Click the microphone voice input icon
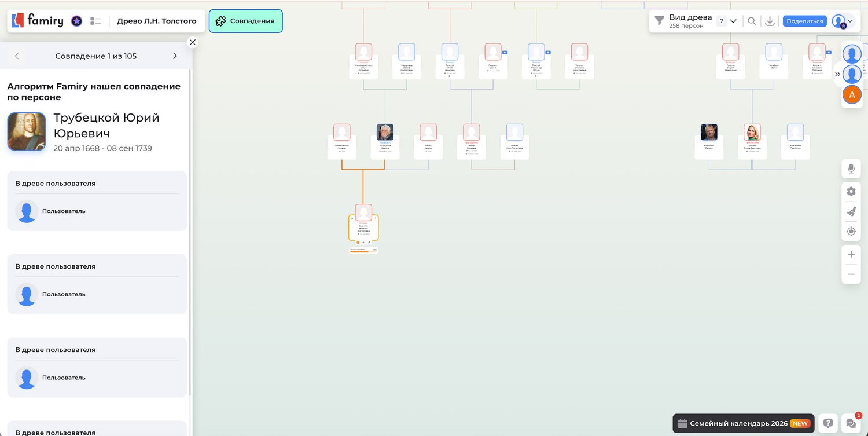 pyautogui.click(x=851, y=168)
